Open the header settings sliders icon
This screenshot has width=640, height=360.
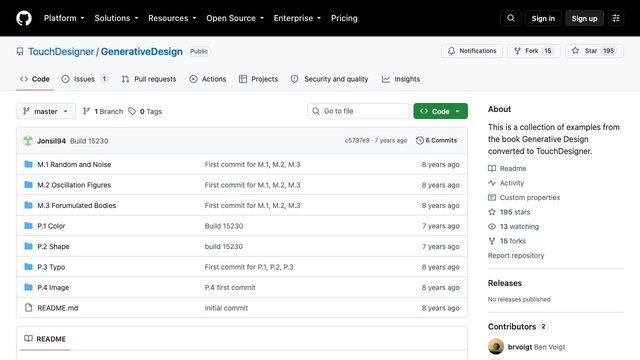point(616,18)
